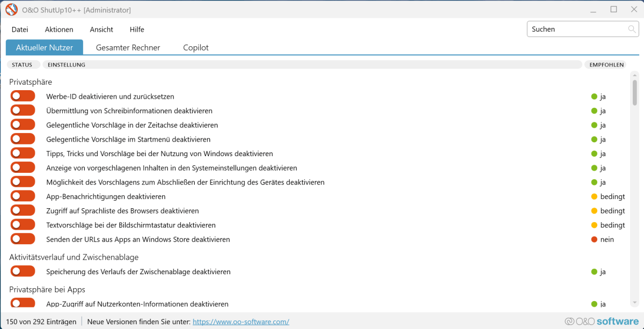This screenshot has width=644, height=329.
Task: Click 'Übermittlung von Schreibinformationen deaktivieren' label
Action: pyautogui.click(x=129, y=111)
